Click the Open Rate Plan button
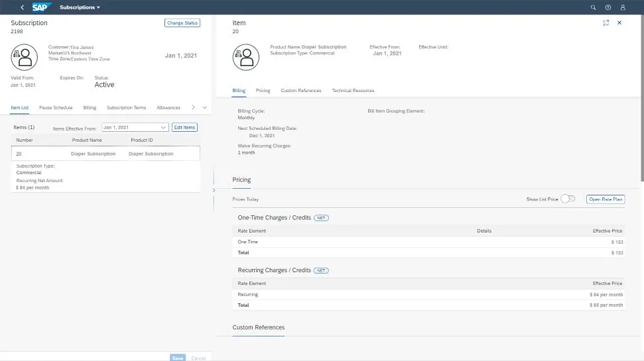644x361 pixels. coord(606,199)
